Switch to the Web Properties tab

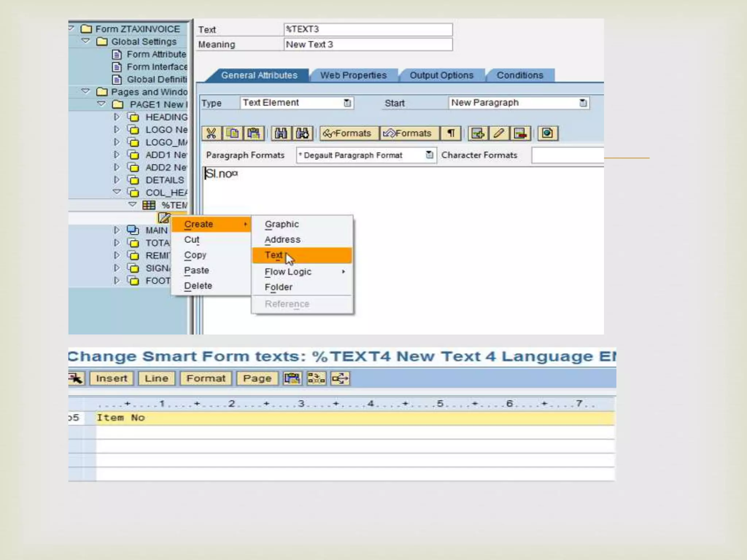coord(353,75)
